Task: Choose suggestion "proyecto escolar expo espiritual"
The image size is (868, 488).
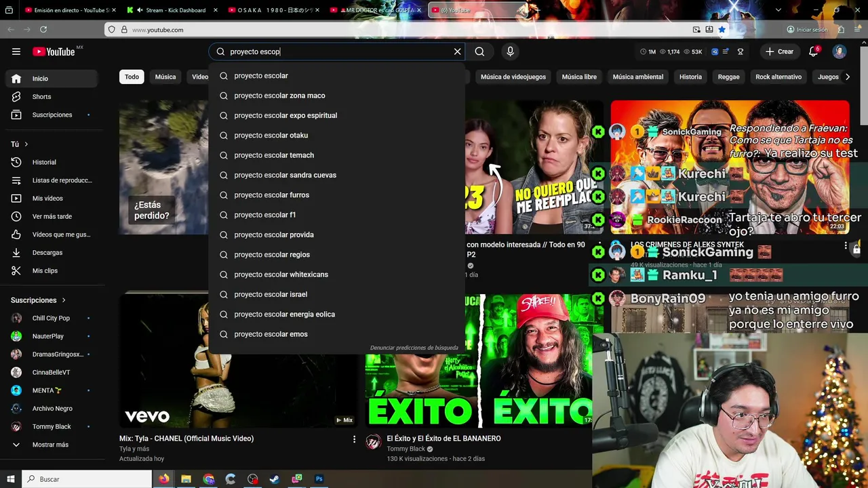Action: [x=337, y=115]
